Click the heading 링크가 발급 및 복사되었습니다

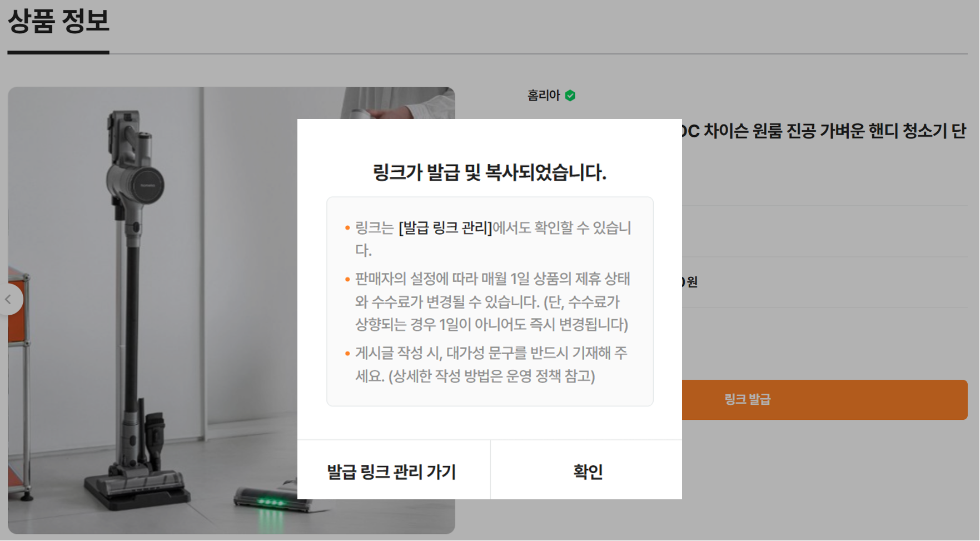click(489, 172)
